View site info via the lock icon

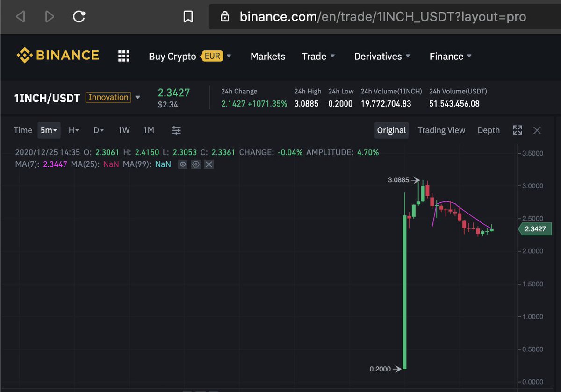click(225, 17)
